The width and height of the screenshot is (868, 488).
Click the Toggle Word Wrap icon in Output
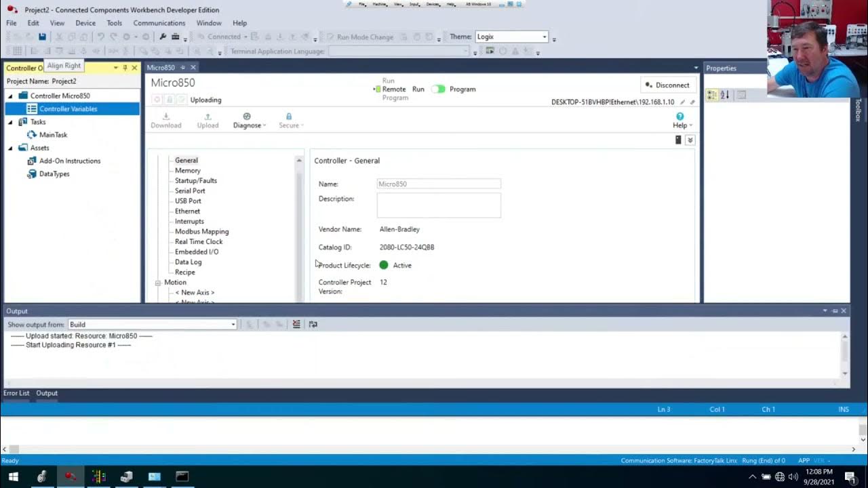313,325
